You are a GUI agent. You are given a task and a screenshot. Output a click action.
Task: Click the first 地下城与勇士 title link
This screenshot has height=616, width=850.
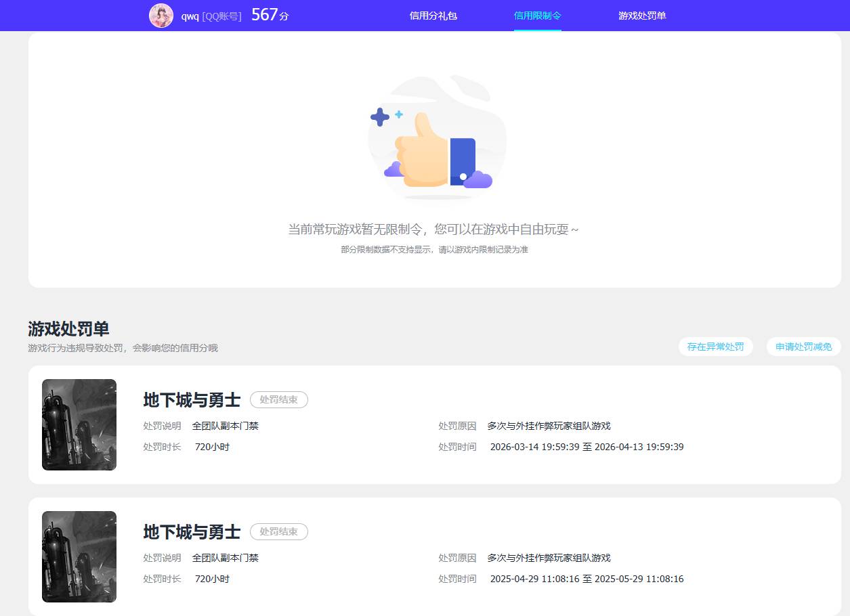(192, 400)
